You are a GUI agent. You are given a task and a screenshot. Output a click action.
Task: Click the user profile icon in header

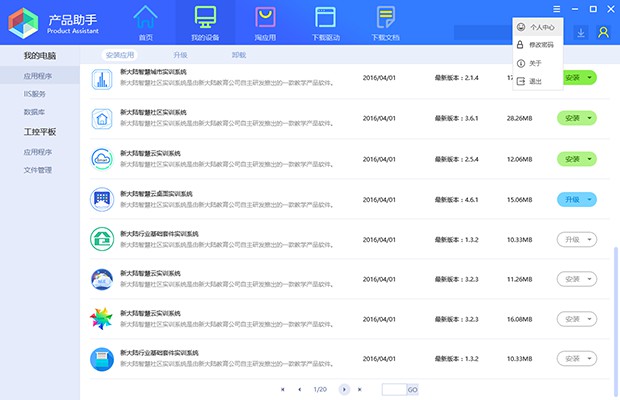[603, 32]
